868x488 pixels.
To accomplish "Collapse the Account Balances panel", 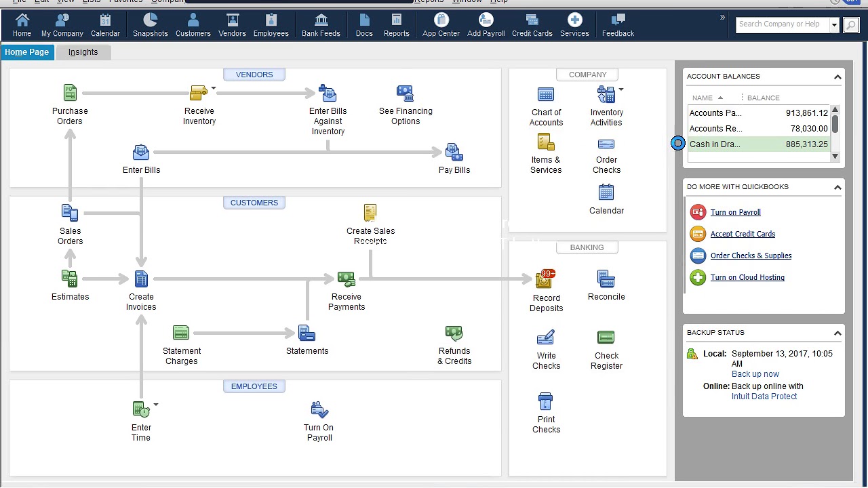I will tap(837, 77).
